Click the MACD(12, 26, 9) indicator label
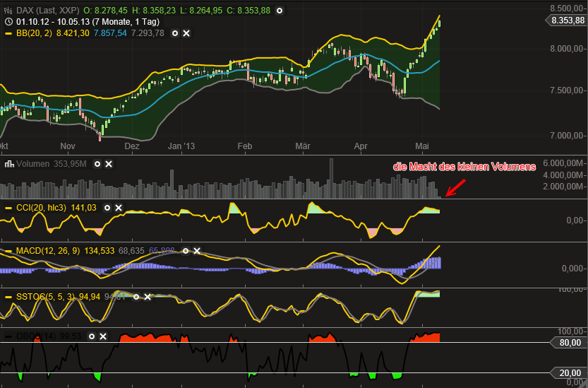The height and width of the screenshot is (388, 588). click(48, 251)
